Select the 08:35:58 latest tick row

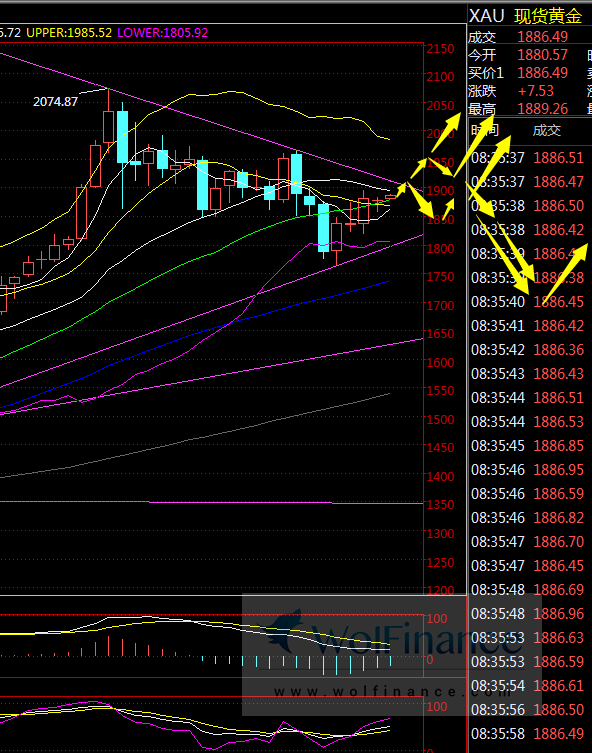527,734
